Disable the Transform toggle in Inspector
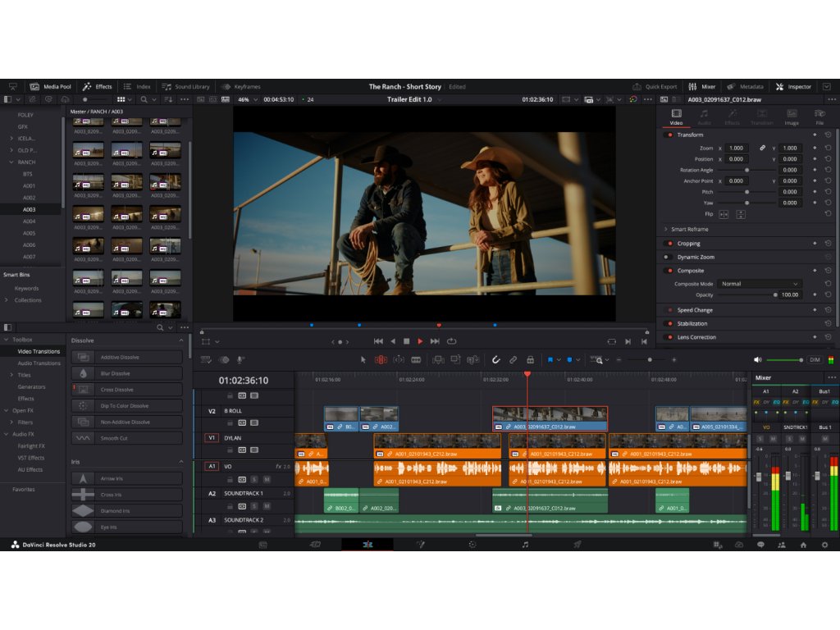 point(669,135)
